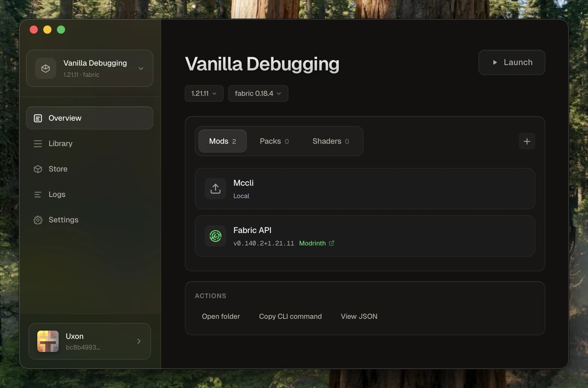Screen dimensions: 588x388
Task: Click the instance box icon for Vanilla Debugging
Action: 45,68
